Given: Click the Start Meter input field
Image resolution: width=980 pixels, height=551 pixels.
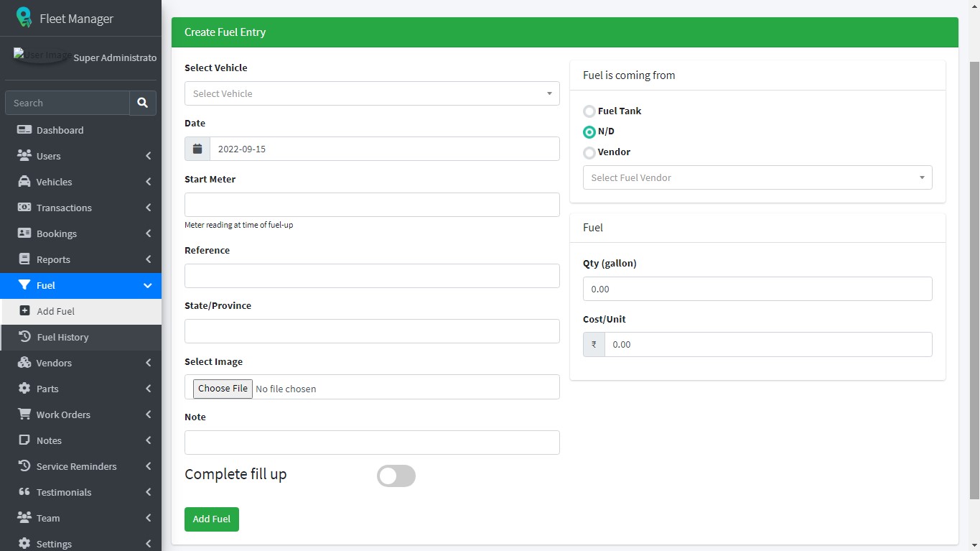Looking at the screenshot, I should point(372,205).
